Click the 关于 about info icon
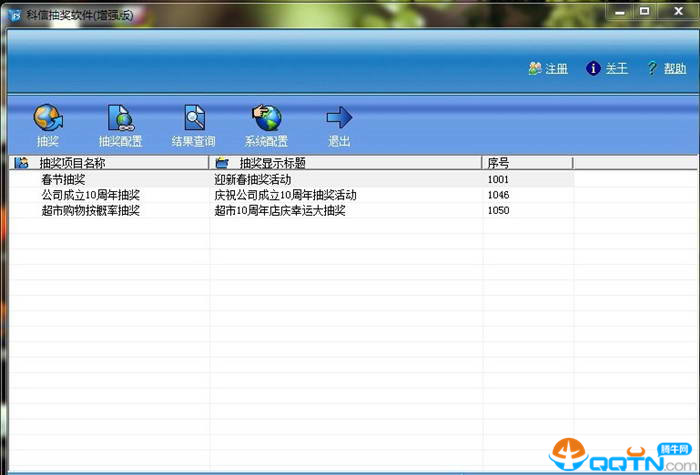The image size is (700, 475). tap(593, 69)
